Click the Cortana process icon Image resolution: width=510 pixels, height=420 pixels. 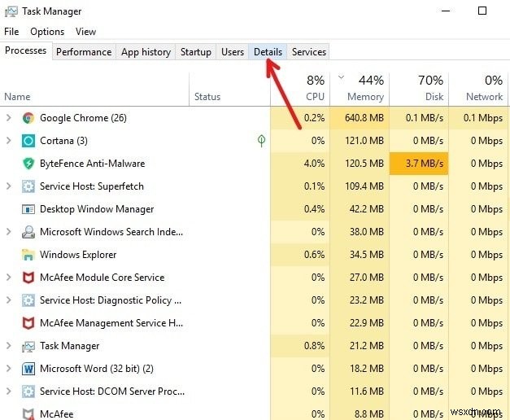[28, 141]
